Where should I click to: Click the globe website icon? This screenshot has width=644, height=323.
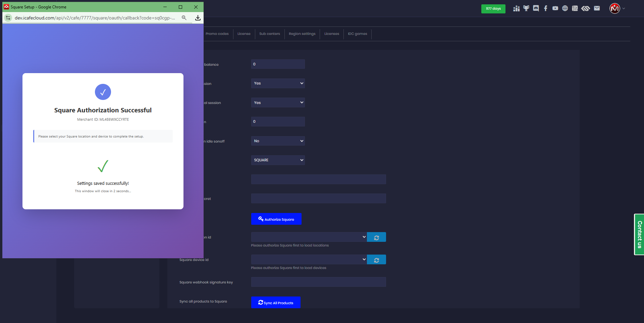tap(565, 8)
